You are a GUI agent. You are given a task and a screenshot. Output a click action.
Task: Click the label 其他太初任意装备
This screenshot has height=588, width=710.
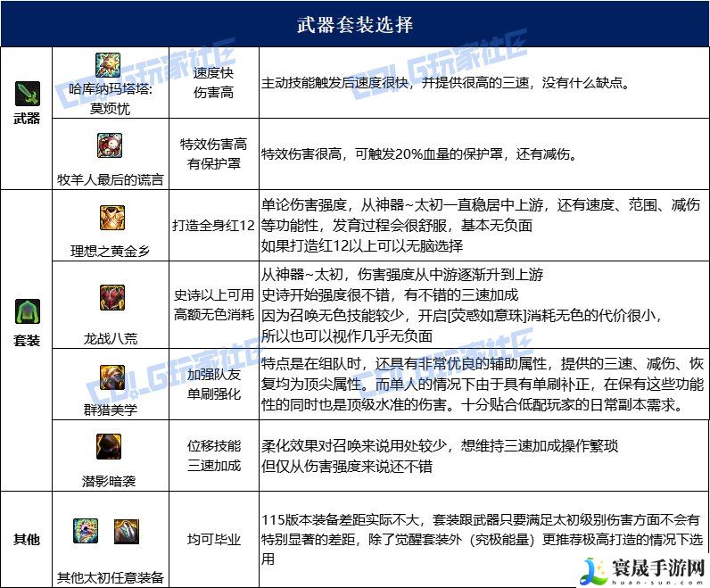pos(110,577)
